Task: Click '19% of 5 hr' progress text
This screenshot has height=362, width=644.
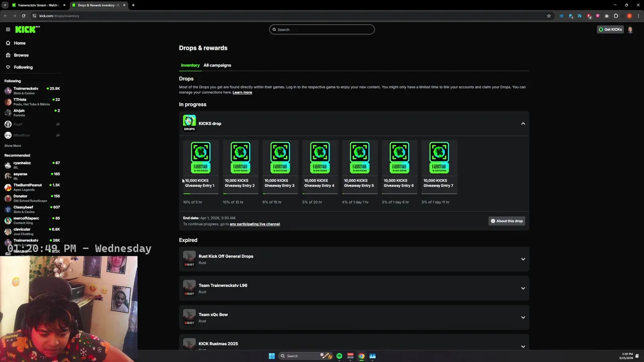Action: [193, 202]
